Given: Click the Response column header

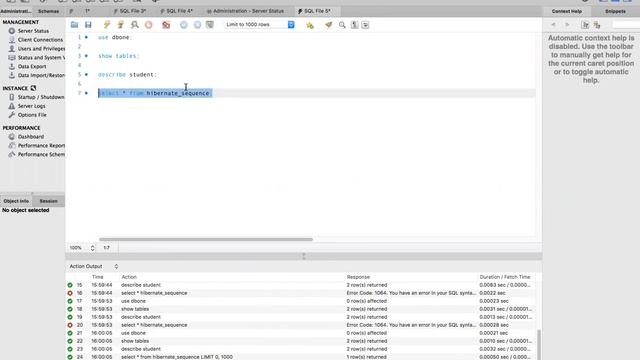Looking at the screenshot, I should [358, 277].
